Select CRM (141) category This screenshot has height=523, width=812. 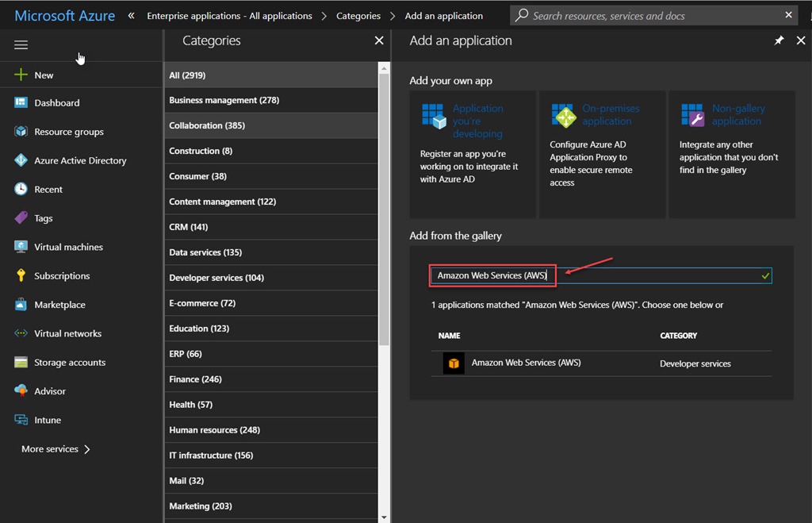271,227
